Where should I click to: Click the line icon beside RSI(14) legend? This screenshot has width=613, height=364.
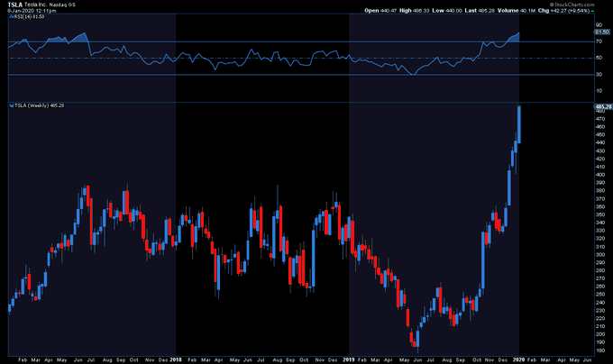point(12,17)
